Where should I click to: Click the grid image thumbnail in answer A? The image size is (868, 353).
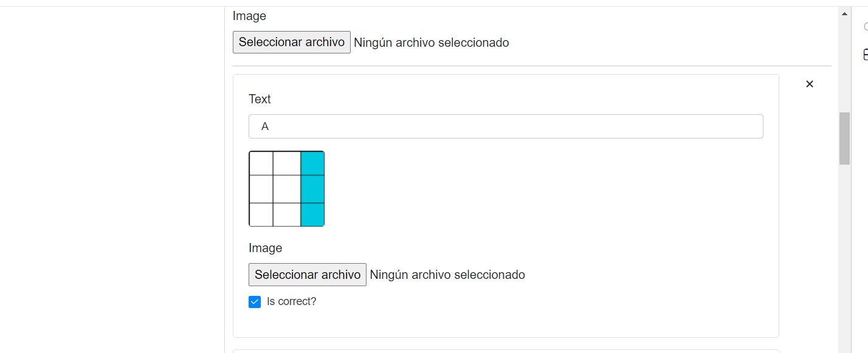pyautogui.click(x=286, y=188)
